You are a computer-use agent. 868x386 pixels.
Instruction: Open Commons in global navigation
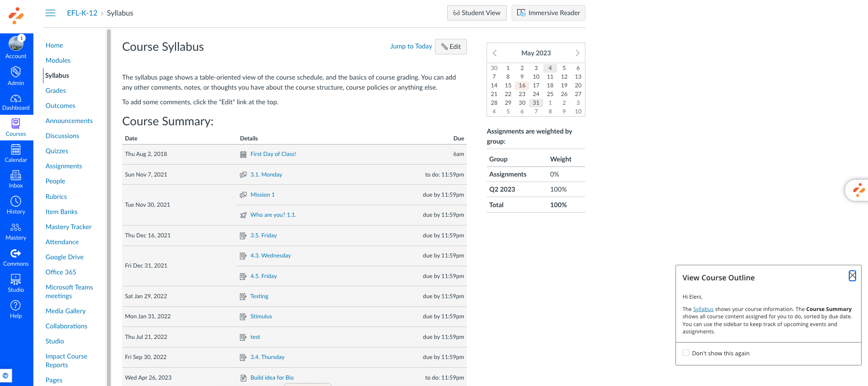16,257
